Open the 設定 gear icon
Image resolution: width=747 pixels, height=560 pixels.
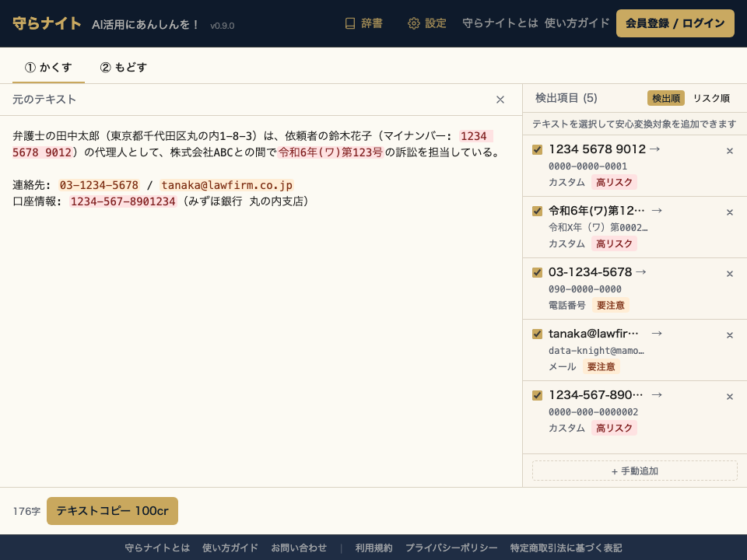[413, 23]
